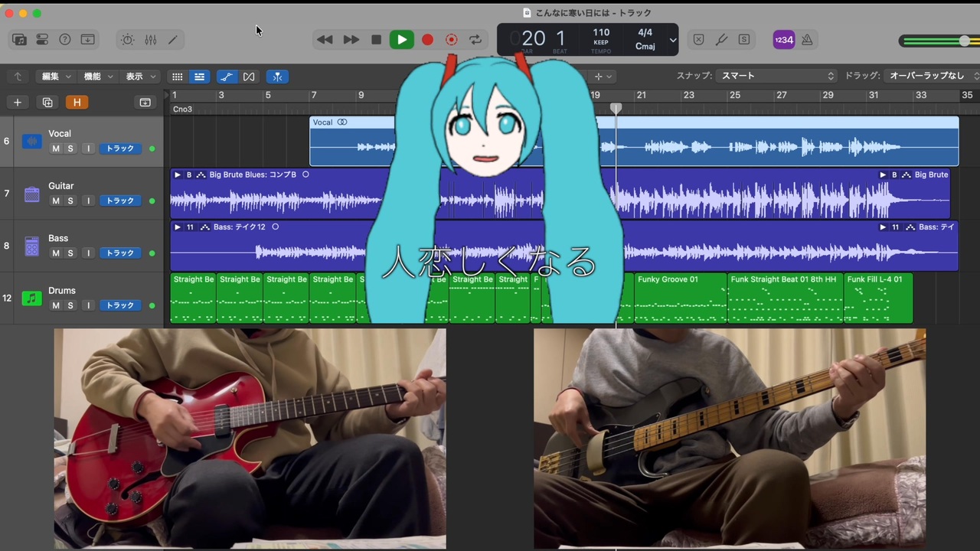The image size is (980, 551).
Task: Click the tempo value 110
Action: [601, 33]
